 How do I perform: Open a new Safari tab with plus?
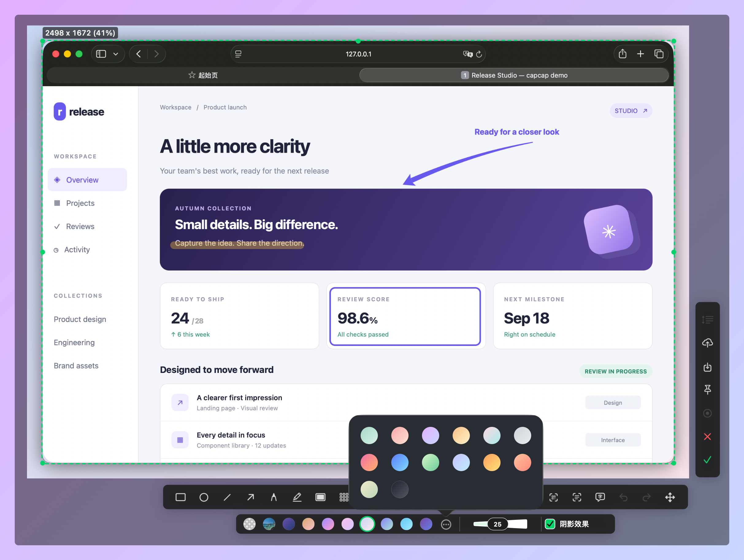[x=640, y=54]
